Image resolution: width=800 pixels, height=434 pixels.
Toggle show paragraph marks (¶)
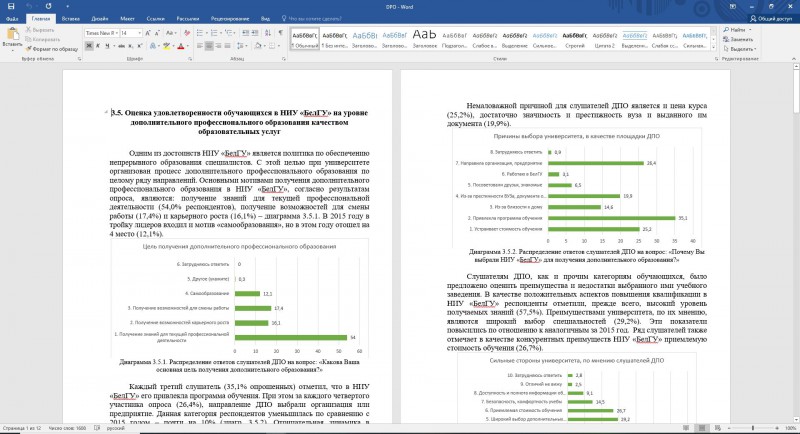281,33
